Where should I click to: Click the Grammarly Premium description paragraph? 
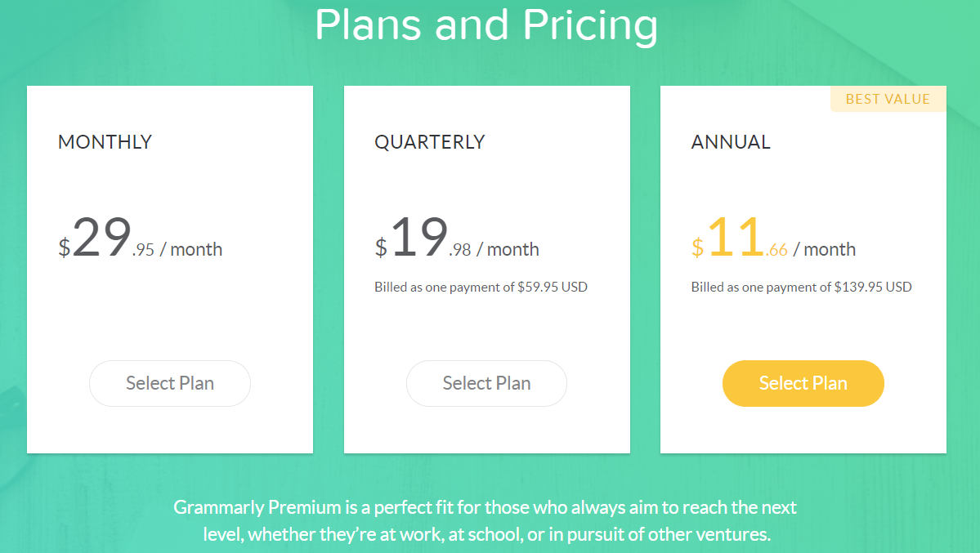tap(486, 520)
